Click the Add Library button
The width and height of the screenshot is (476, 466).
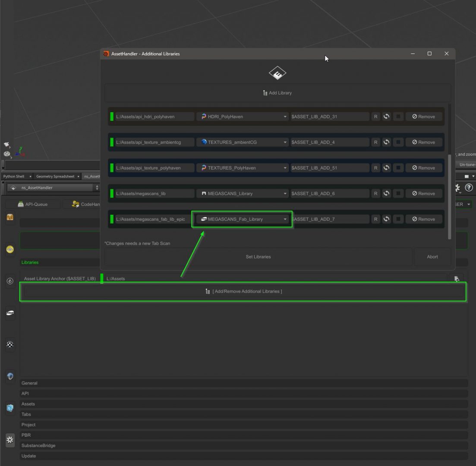pos(277,93)
